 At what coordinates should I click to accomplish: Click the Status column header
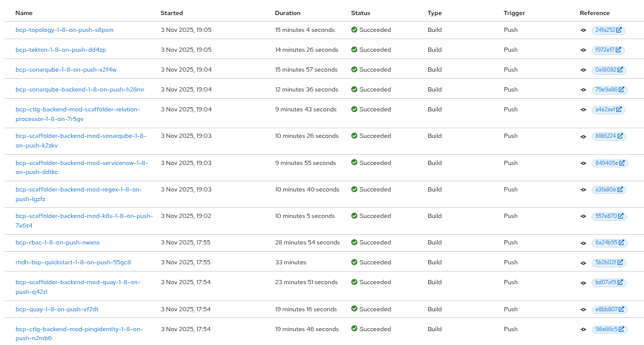pos(361,13)
